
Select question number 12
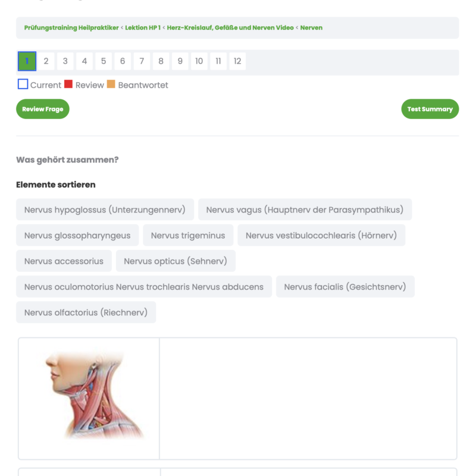pyautogui.click(x=237, y=61)
